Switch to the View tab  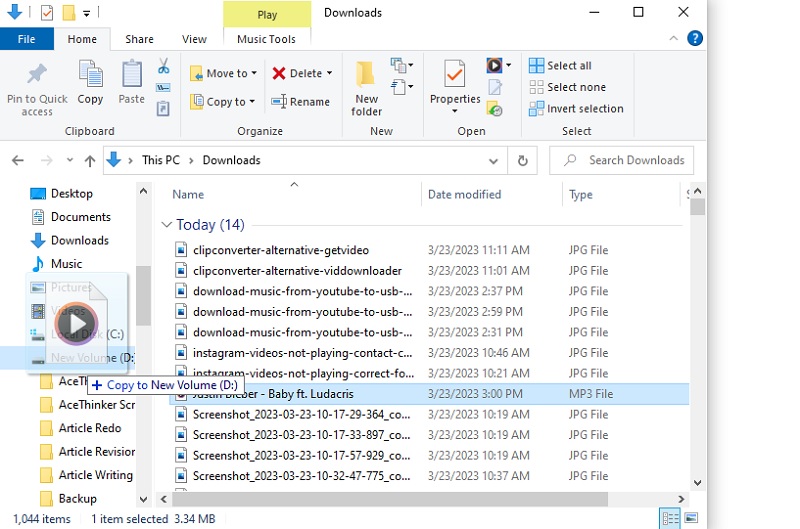pos(194,39)
